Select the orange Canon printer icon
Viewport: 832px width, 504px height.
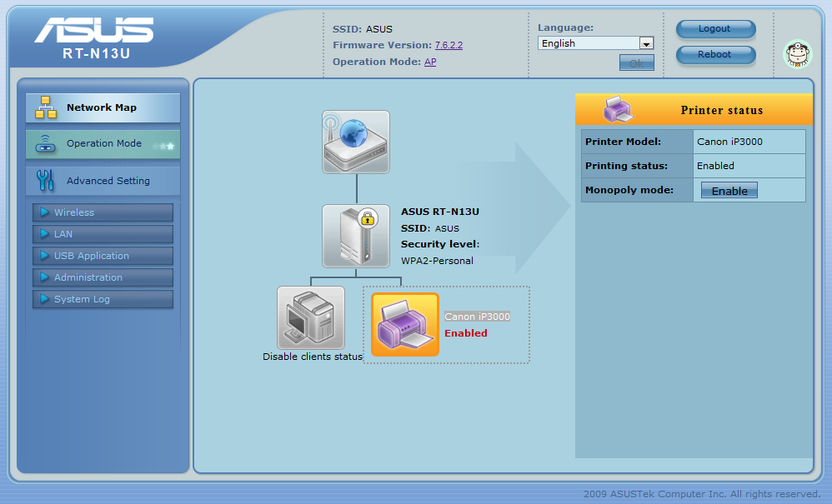click(x=405, y=324)
